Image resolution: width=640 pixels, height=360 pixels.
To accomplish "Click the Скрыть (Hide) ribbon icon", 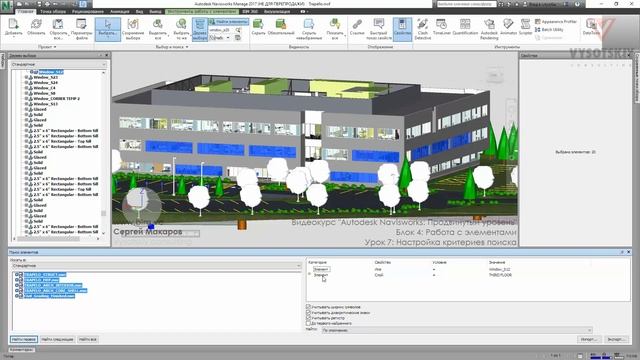I will (258, 27).
